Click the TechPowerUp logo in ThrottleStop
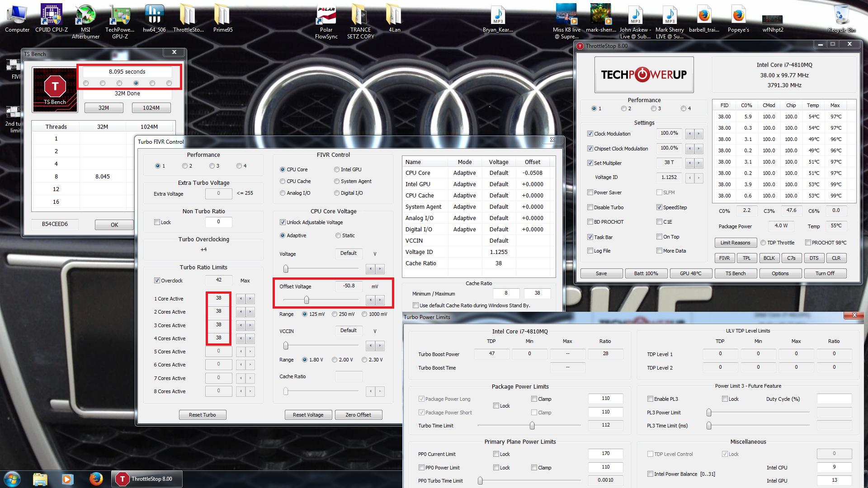Screen dimensions: 868x488 (x=644, y=75)
